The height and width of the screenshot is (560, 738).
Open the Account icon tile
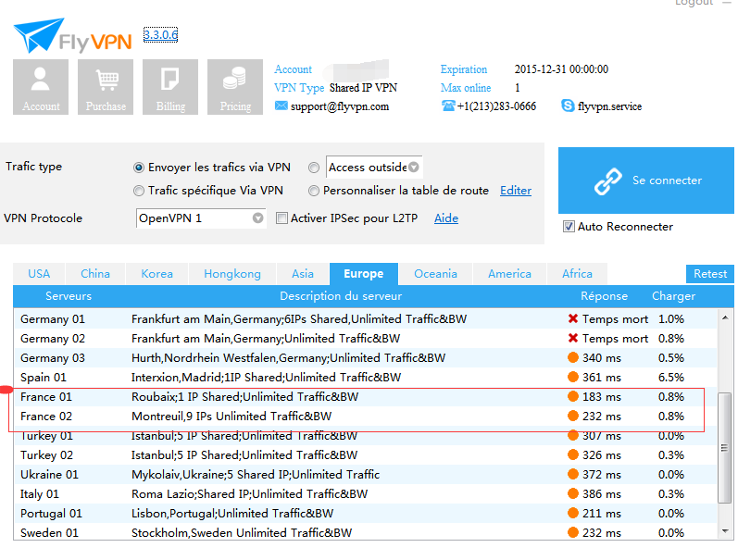click(41, 87)
